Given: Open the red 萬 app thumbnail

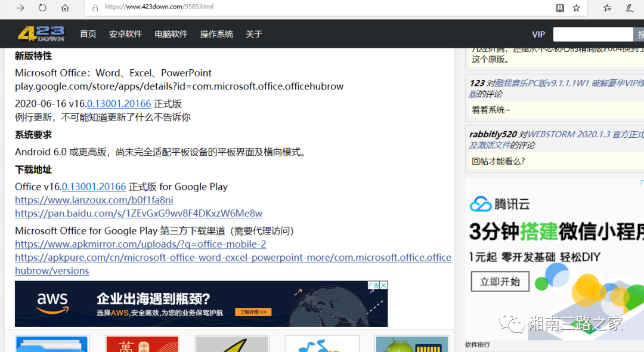Looking at the screenshot, I should 142,344.
